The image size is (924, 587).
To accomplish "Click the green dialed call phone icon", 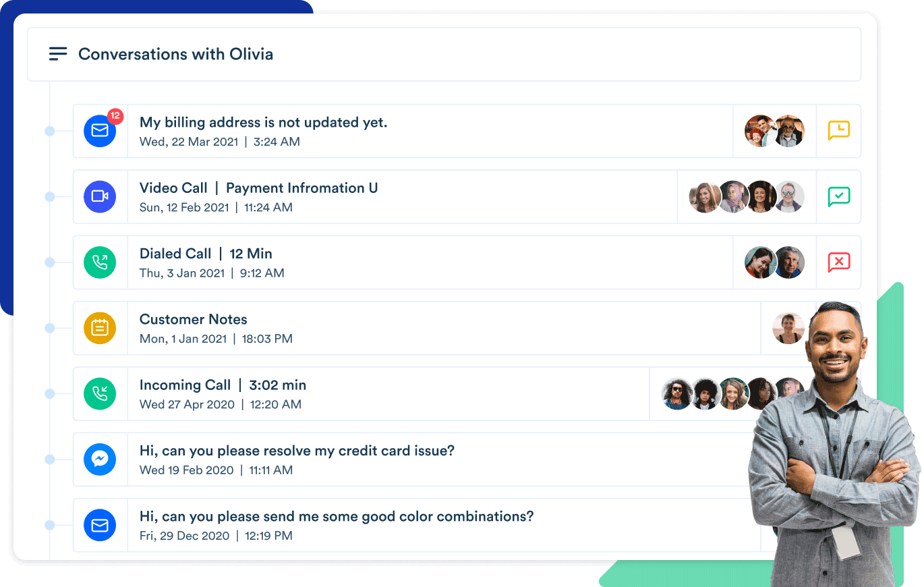I will pos(100,262).
